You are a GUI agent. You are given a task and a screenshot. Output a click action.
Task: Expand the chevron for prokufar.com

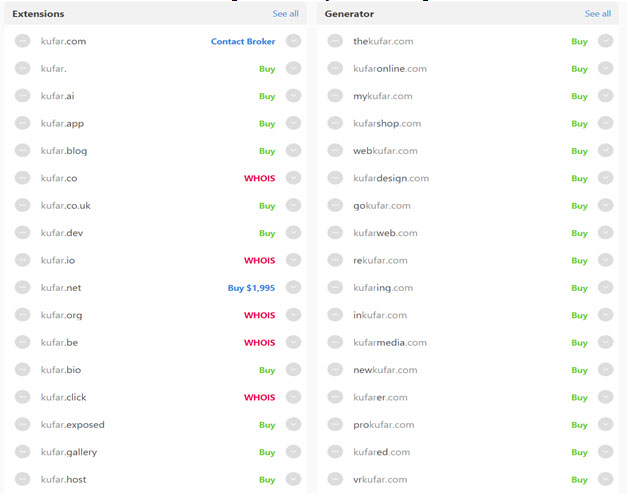pyautogui.click(x=605, y=424)
